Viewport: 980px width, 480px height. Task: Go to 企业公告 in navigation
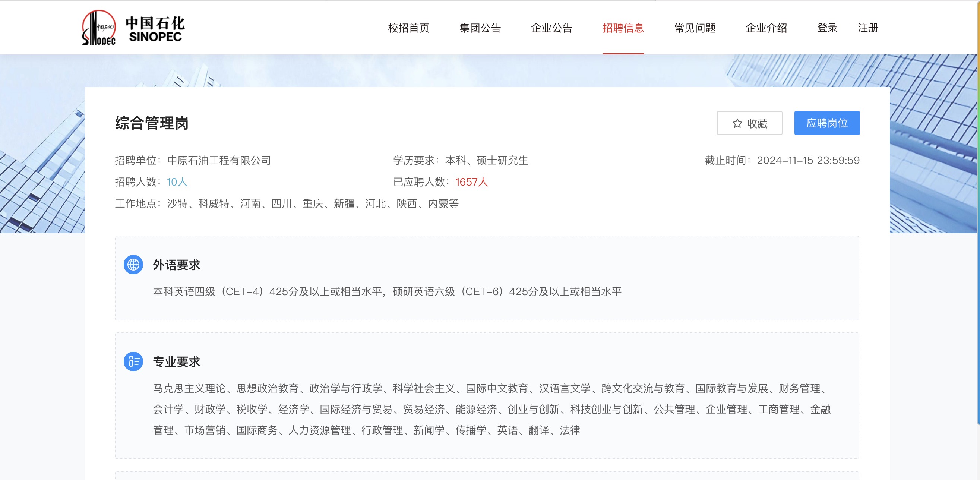pyautogui.click(x=551, y=28)
